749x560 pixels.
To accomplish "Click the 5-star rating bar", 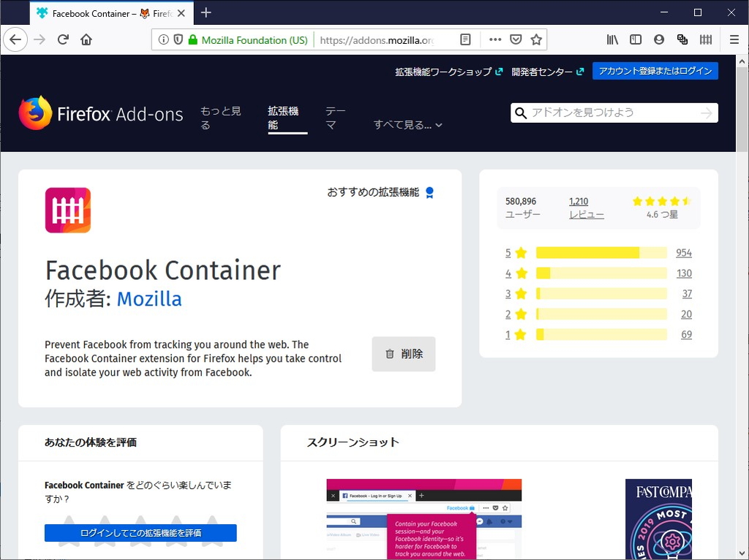I will tap(601, 252).
